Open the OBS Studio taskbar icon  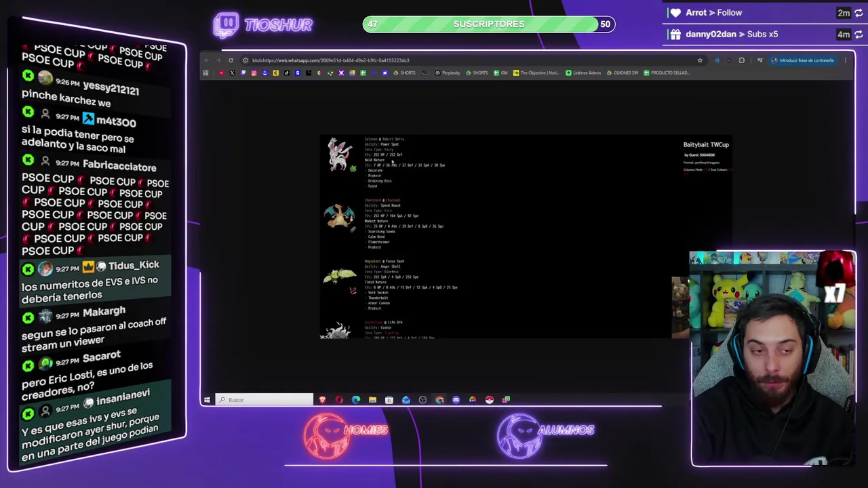422,400
